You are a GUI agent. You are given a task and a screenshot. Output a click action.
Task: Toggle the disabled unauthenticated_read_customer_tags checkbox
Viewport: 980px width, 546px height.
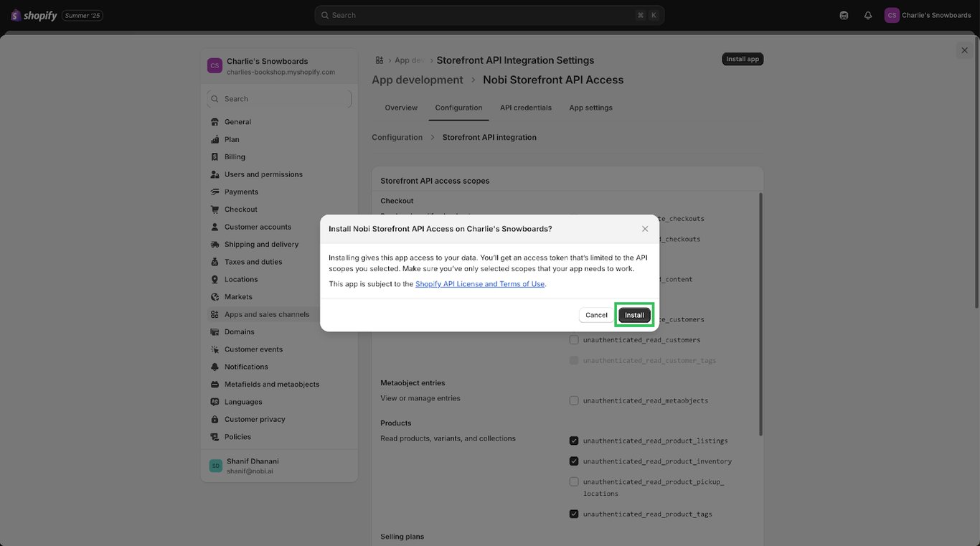pyautogui.click(x=574, y=360)
